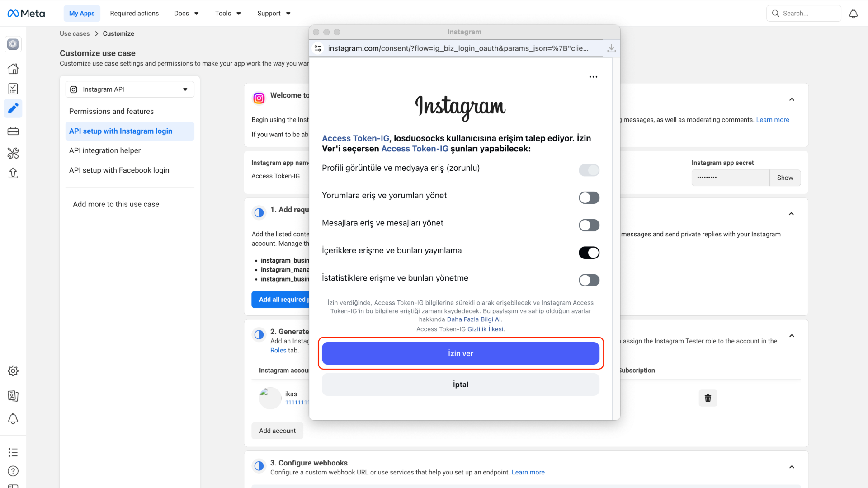Go to Use cases breadcrumb

(75, 34)
